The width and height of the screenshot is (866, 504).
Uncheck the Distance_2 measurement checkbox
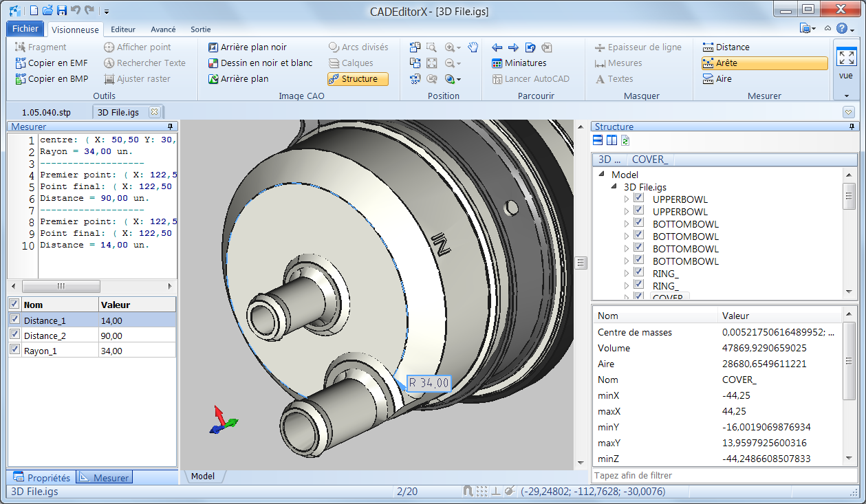click(x=15, y=336)
